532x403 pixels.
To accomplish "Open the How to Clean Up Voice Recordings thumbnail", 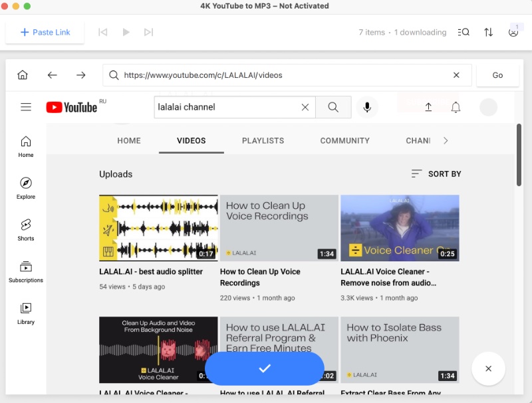I will [x=279, y=228].
